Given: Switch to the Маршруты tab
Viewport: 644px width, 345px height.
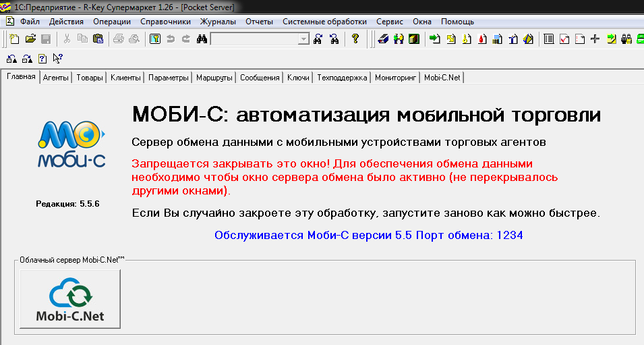Looking at the screenshot, I should pos(214,78).
